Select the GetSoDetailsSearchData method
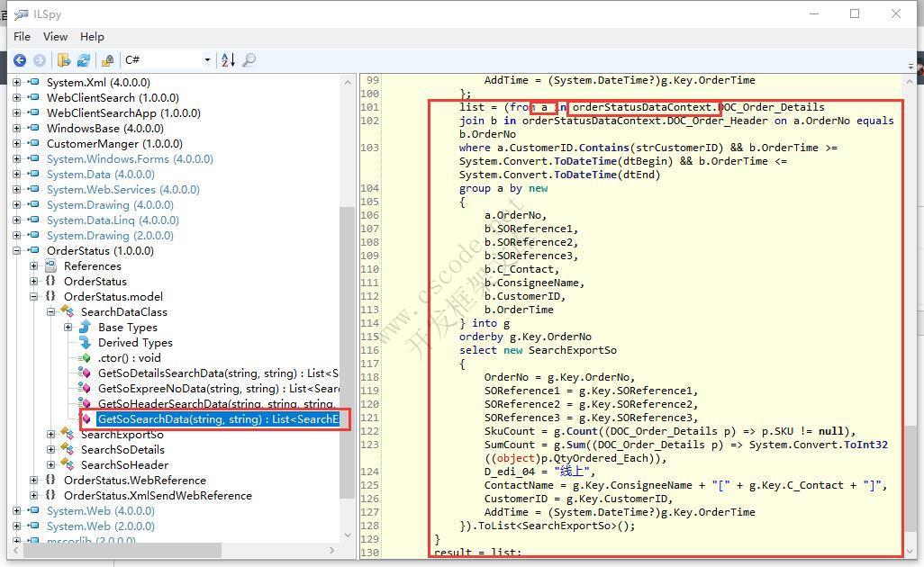Image resolution: width=924 pixels, height=567 pixels. [216, 373]
